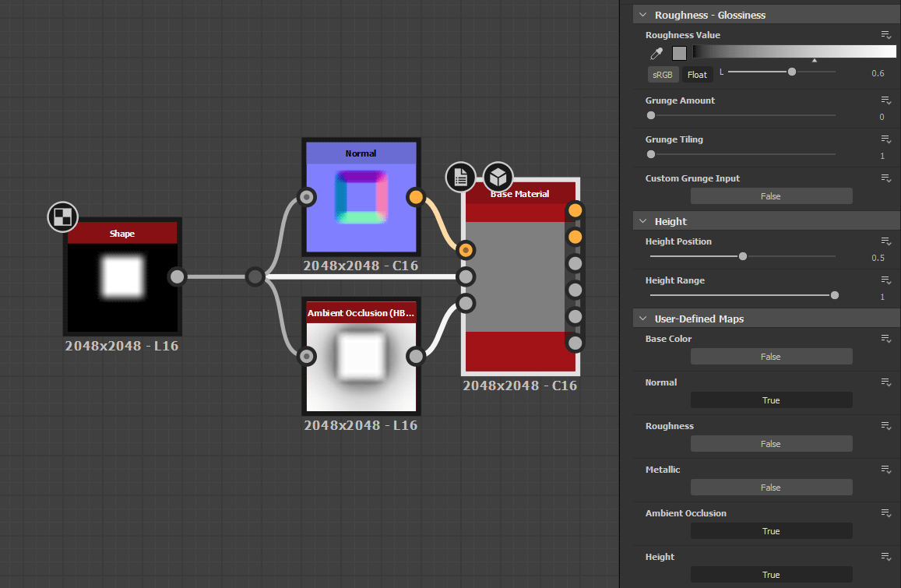Switch roughness color mode to sRGB
The height and width of the screenshot is (588, 901).
pos(662,75)
